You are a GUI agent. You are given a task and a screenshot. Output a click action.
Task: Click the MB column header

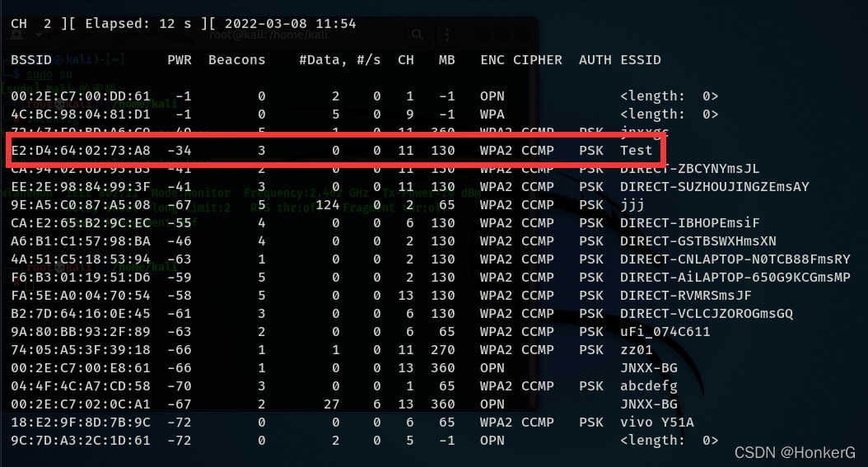click(x=446, y=60)
